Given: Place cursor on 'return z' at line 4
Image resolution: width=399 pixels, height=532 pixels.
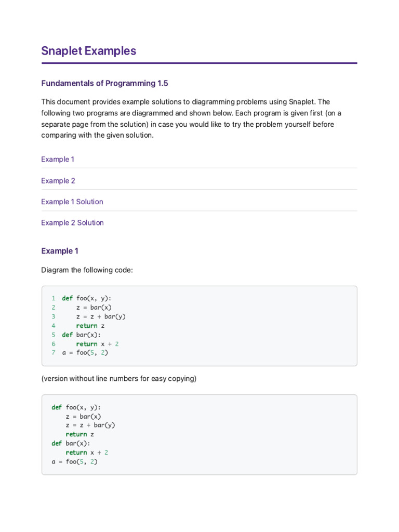Looking at the screenshot, I should tap(90, 326).
